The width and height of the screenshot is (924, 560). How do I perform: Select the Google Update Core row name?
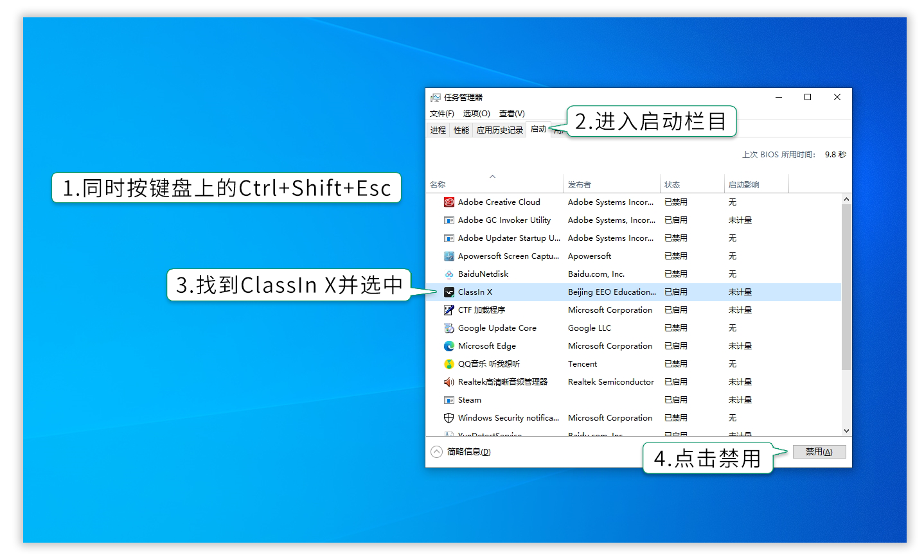coord(497,328)
